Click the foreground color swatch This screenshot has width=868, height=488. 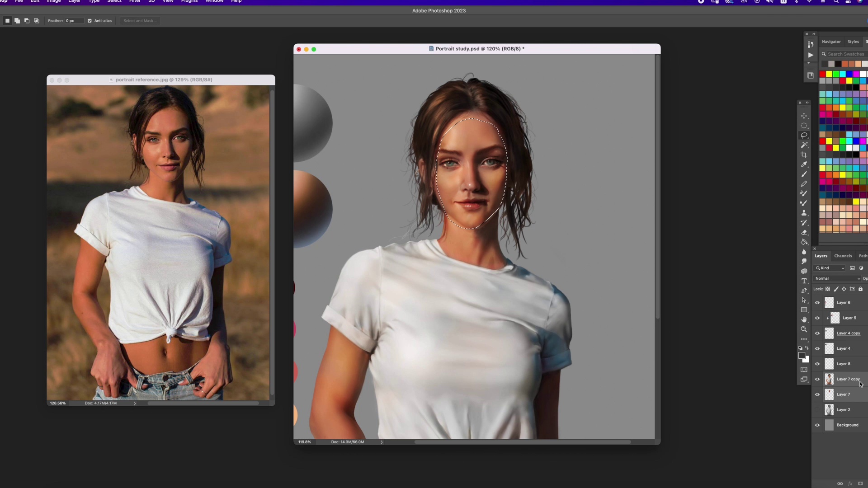[802, 356]
